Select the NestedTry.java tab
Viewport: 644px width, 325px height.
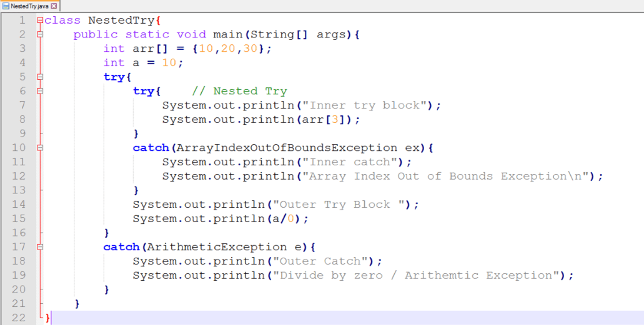click(x=29, y=6)
